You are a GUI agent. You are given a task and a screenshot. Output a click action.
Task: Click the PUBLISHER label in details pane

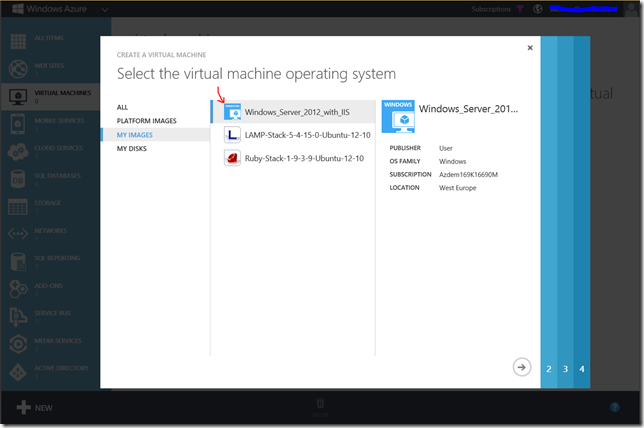tap(405, 148)
